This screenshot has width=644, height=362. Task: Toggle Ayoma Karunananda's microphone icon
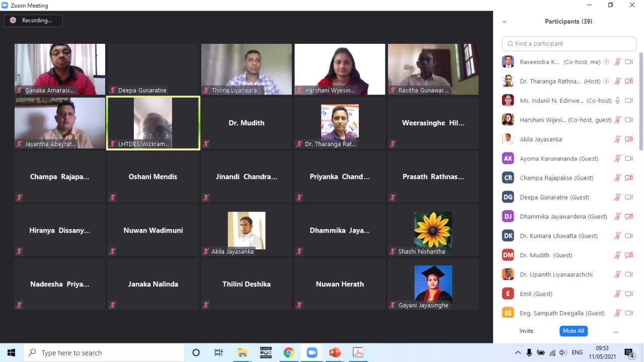point(617,159)
